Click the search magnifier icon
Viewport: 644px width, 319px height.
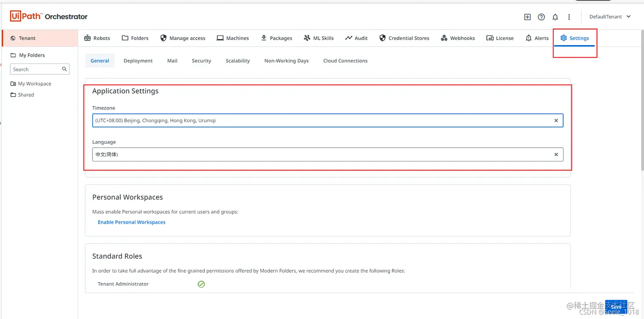point(65,69)
